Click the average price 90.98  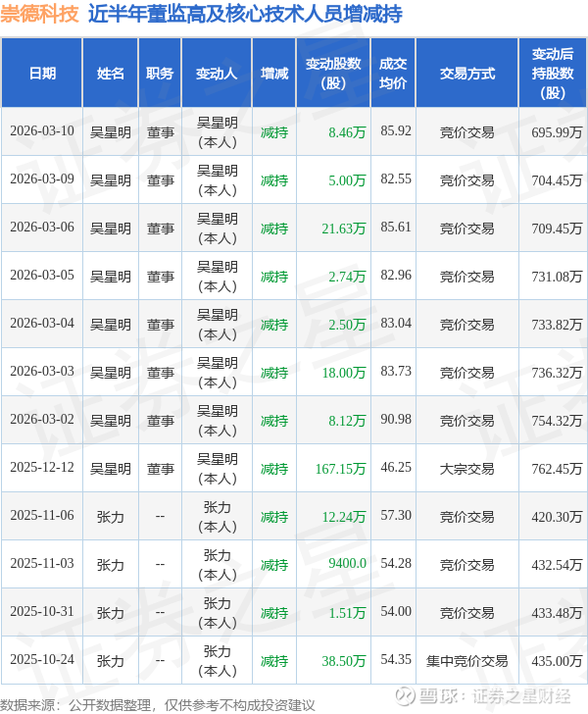[396, 420]
